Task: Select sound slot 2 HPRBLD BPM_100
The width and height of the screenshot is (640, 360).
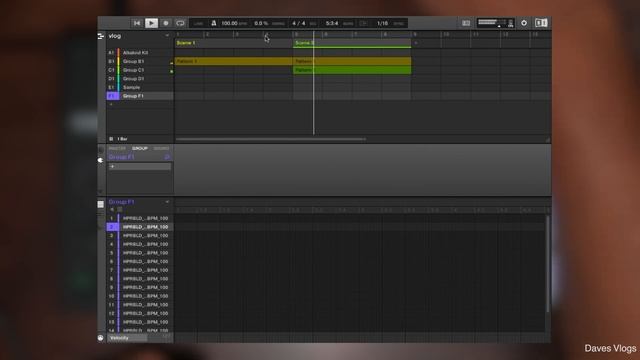Action: pyautogui.click(x=140, y=227)
